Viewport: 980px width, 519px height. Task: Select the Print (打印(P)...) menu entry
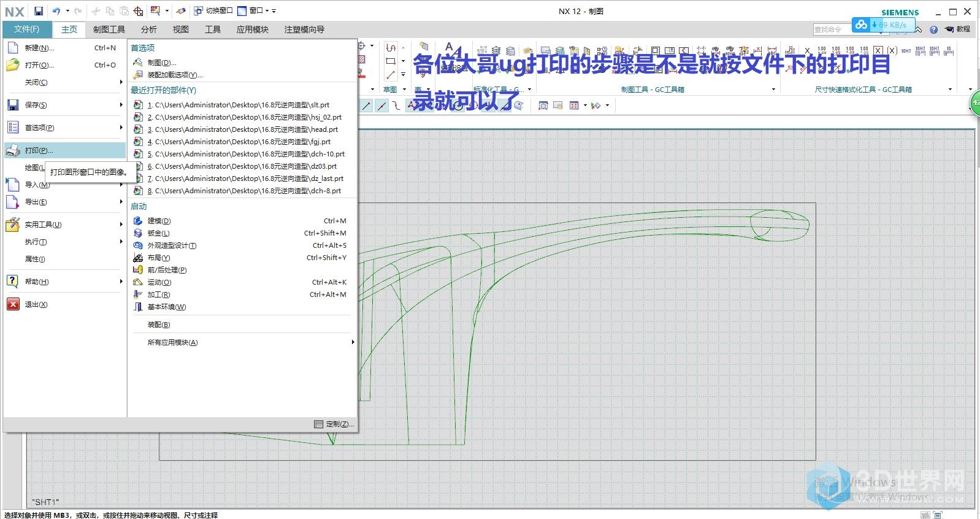click(x=65, y=150)
